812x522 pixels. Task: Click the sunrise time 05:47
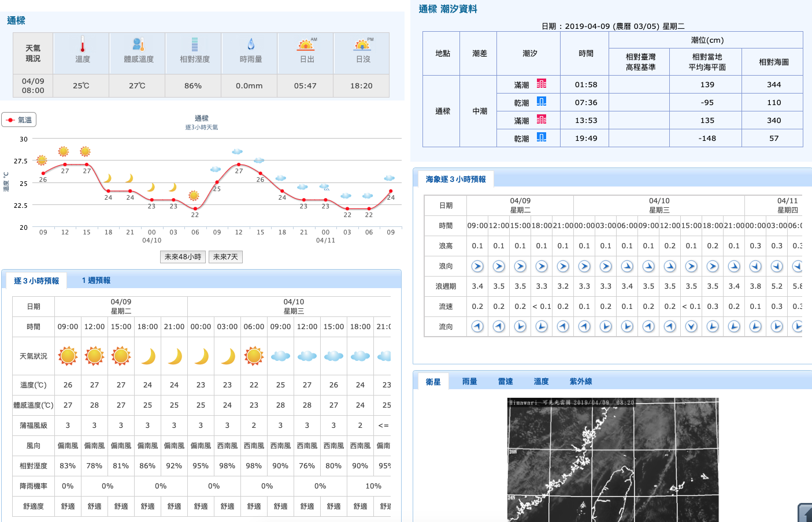coord(305,86)
